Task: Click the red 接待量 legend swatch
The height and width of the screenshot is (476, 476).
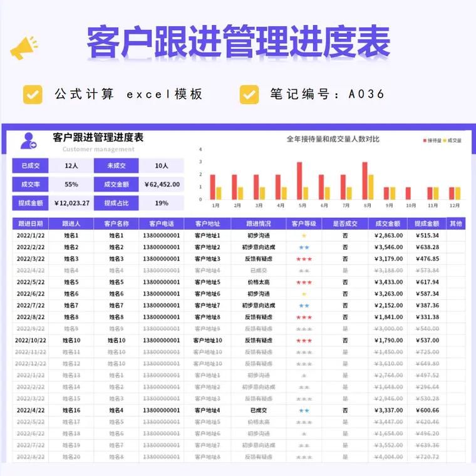Action: 425,140
